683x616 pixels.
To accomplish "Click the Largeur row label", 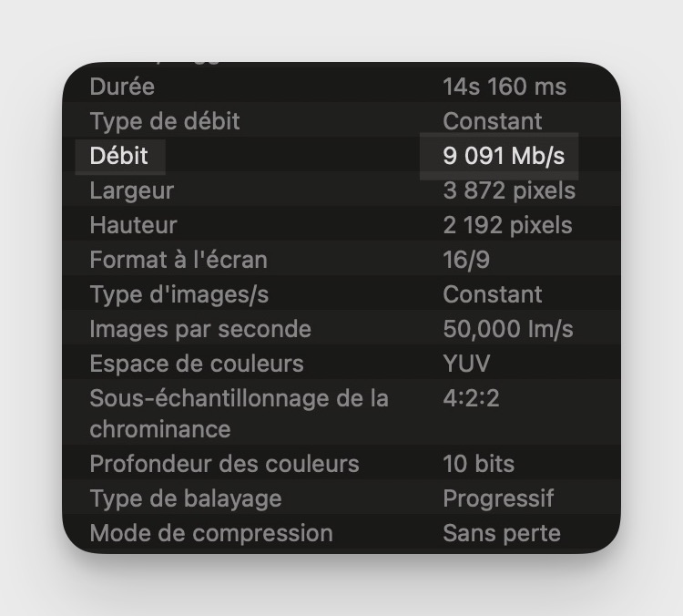I will click(x=131, y=190).
